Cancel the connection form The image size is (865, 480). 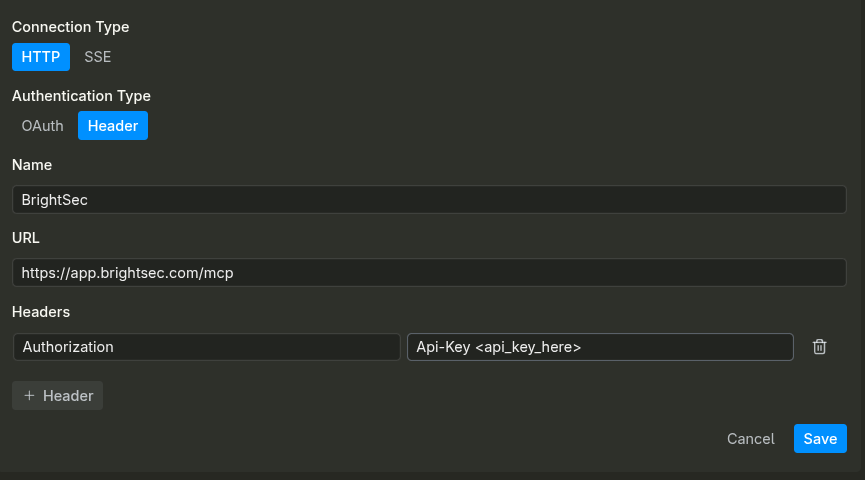click(750, 439)
